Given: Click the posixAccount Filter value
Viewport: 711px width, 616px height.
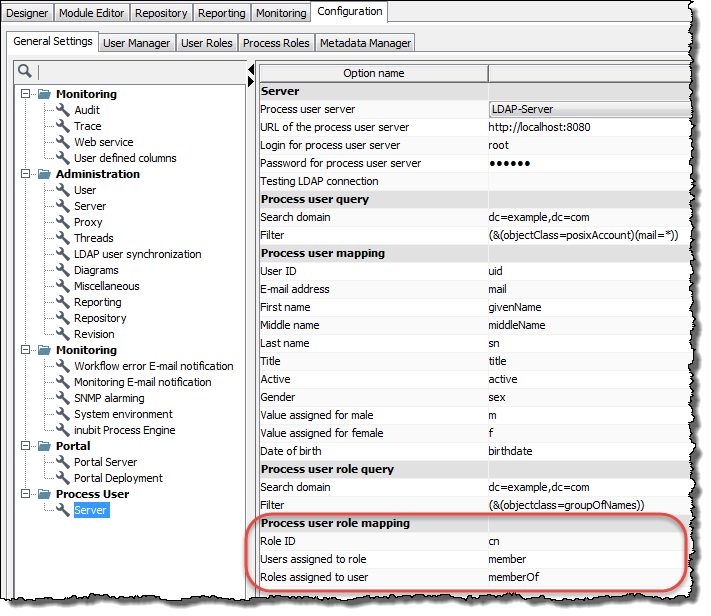Looking at the screenshot, I should [583, 235].
